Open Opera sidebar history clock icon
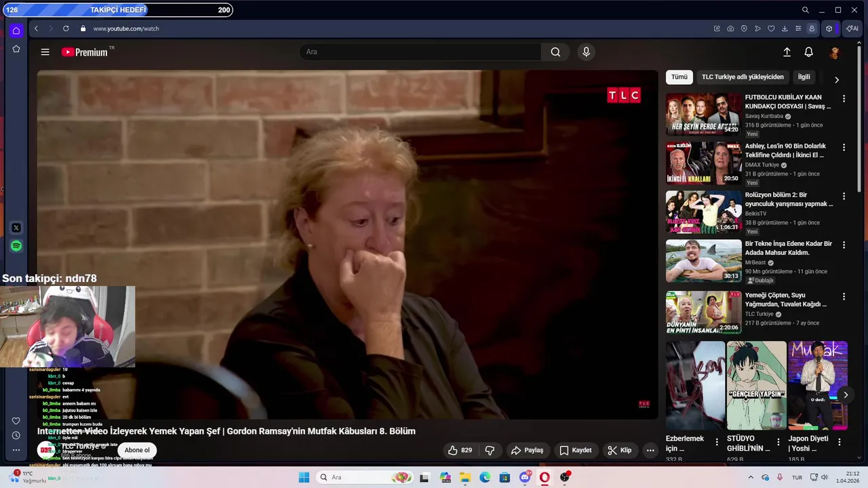This screenshot has height=488, width=868. tap(16, 435)
